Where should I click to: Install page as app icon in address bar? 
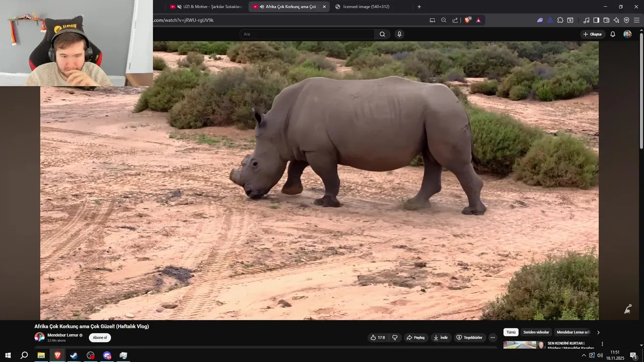tap(432, 20)
